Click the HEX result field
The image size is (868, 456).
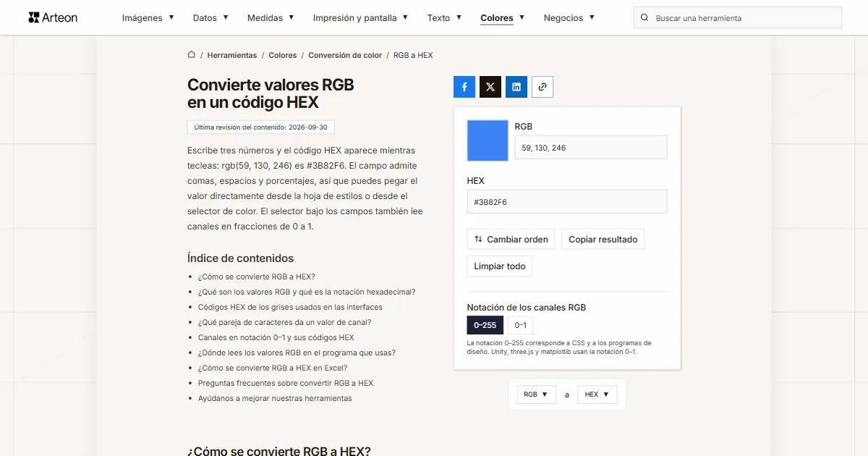tap(567, 202)
